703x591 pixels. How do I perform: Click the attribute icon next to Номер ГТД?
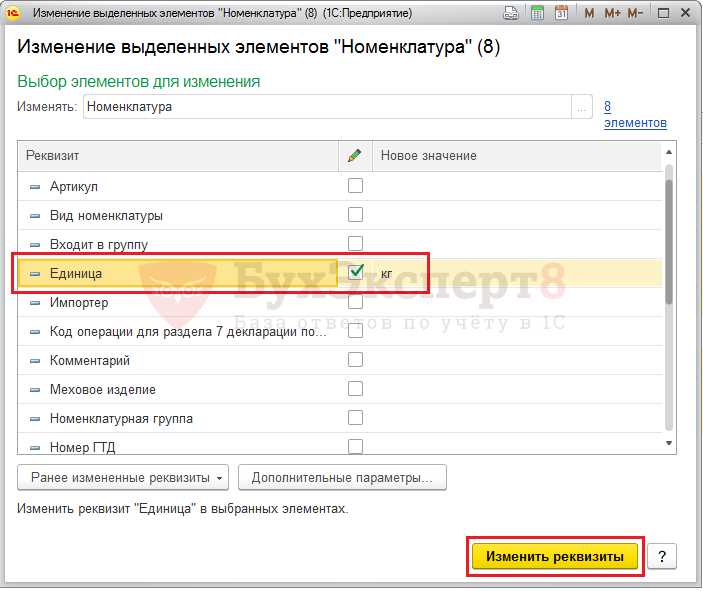click(x=35, y=448)
